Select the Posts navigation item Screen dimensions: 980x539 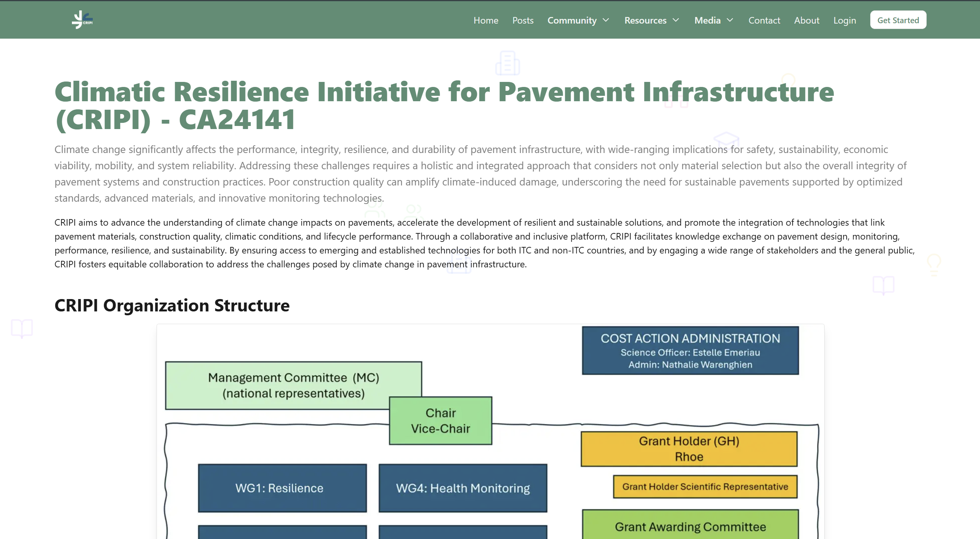coord(523,20)
